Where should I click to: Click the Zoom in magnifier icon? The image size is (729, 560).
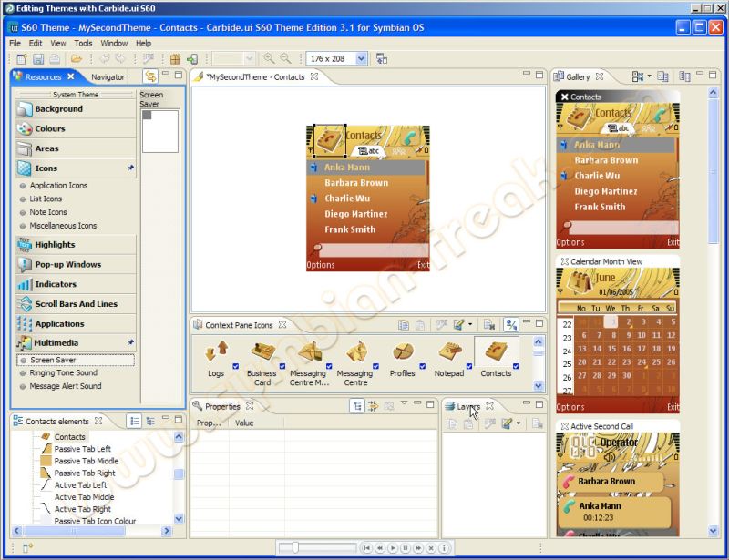tap(269, 58)
